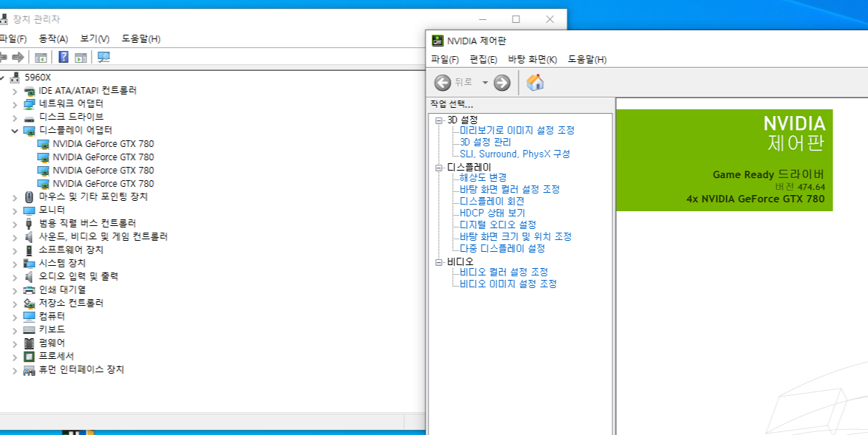
Task: Click icon of first NVIDIA GeForce GTX 780
Action: coord(43,144)
